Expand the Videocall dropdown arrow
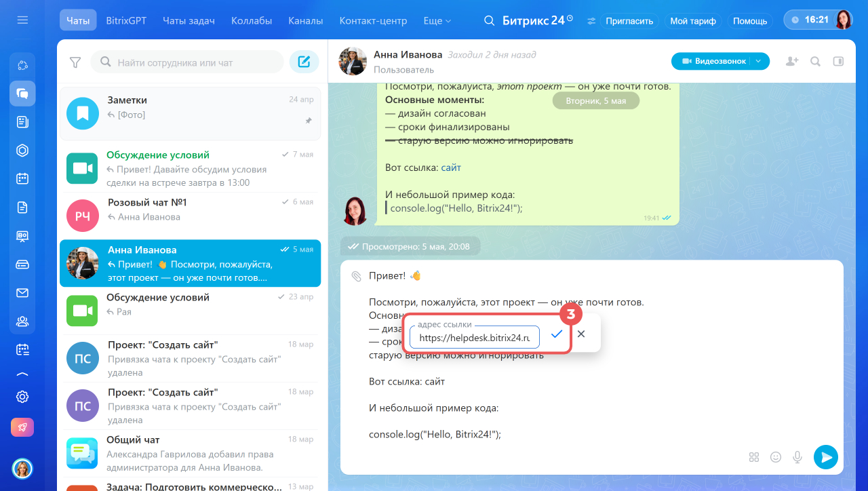The image size is (868, 491). point(759,61)
